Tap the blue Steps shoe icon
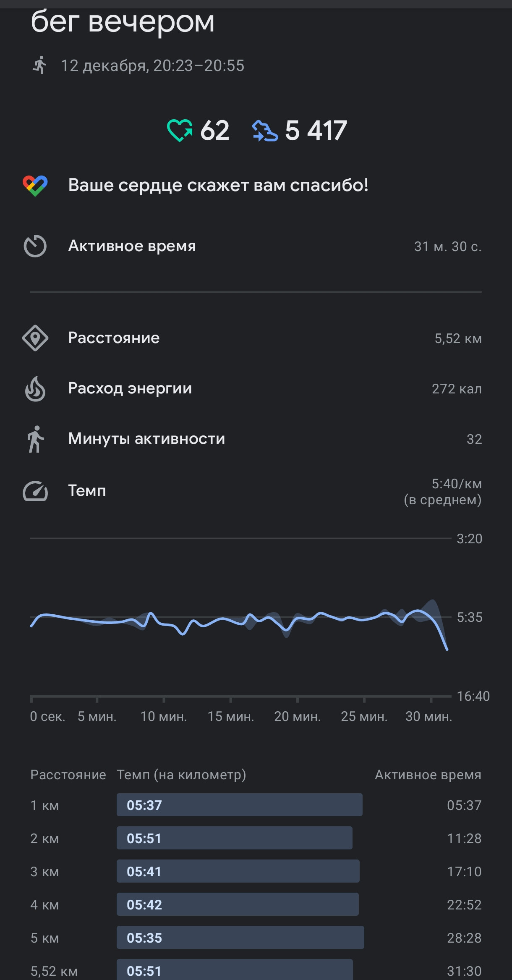The height and width of the screenshot is (980, 512). 264,131
